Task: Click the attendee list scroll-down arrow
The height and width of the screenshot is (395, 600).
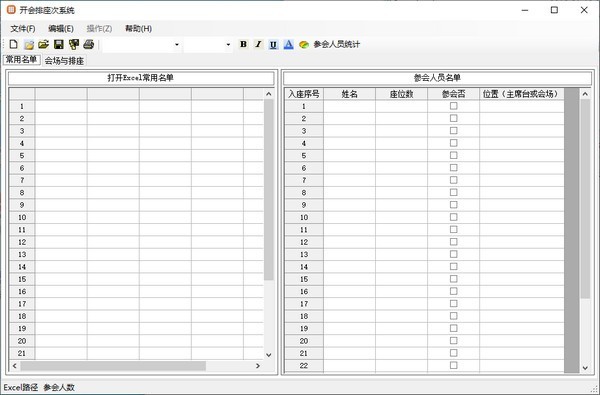Action: 585,368
